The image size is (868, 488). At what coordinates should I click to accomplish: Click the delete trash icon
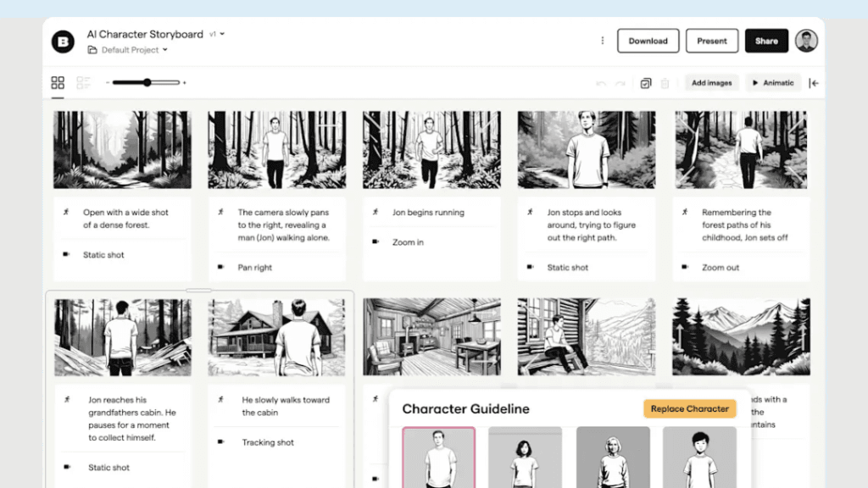coord(665,83)
